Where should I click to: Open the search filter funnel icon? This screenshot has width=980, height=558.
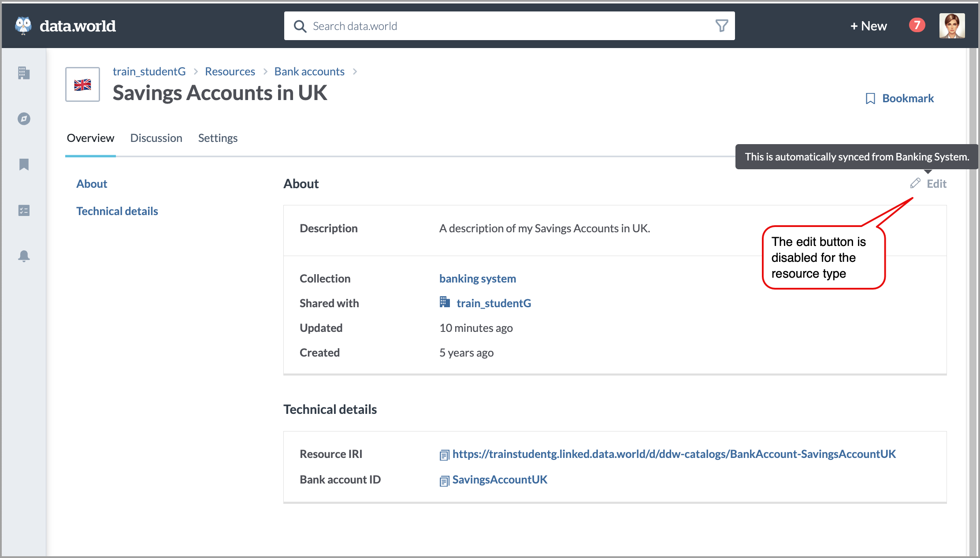tap(721, 26)
